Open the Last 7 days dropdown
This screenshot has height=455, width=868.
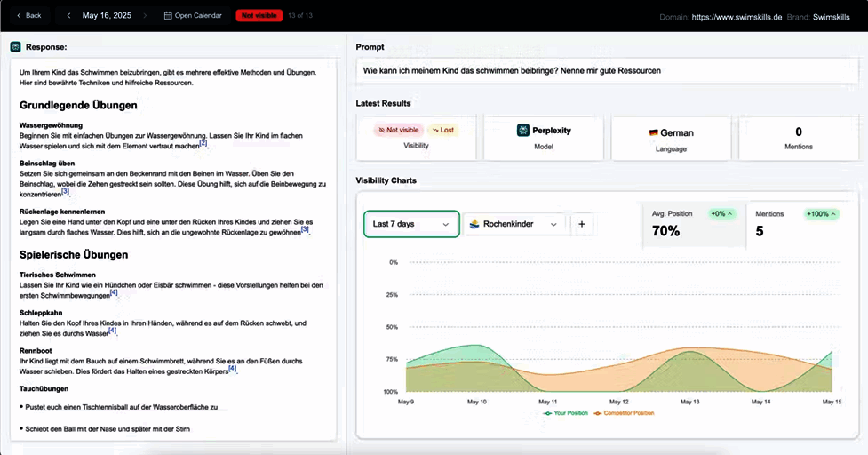(411, 224)
